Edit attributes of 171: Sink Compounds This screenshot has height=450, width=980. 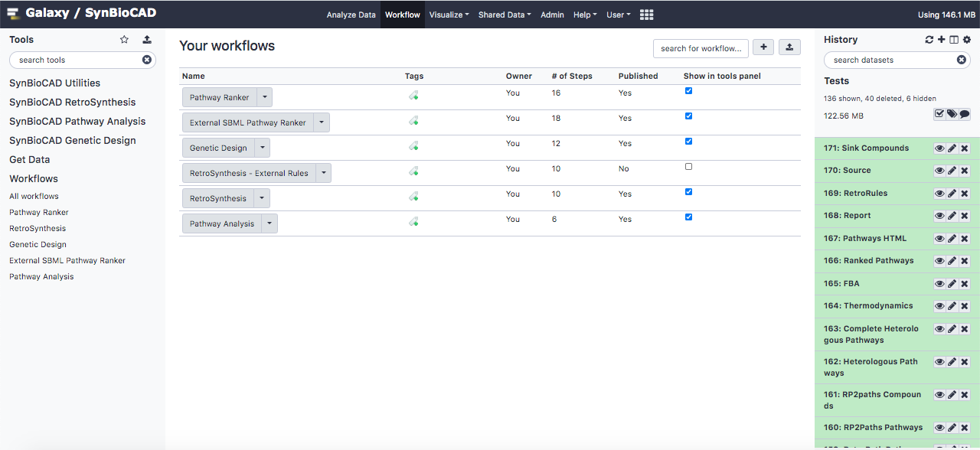952,148
